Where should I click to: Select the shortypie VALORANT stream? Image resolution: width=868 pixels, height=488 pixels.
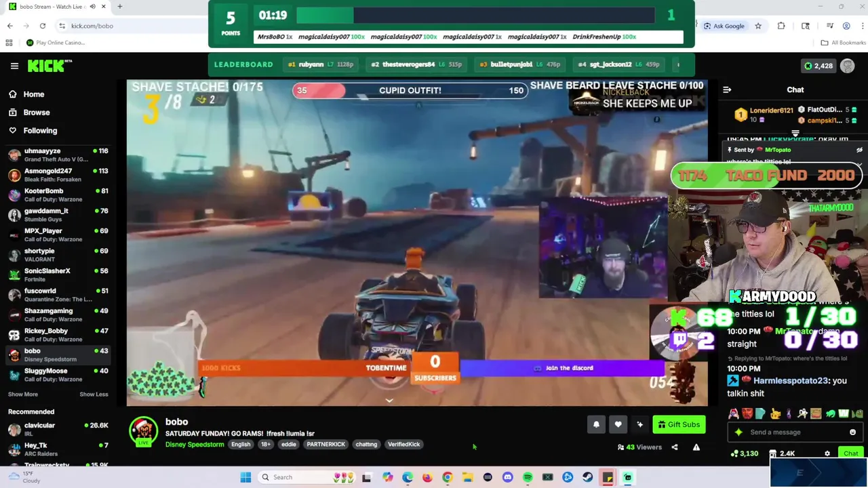pos(58,255)
